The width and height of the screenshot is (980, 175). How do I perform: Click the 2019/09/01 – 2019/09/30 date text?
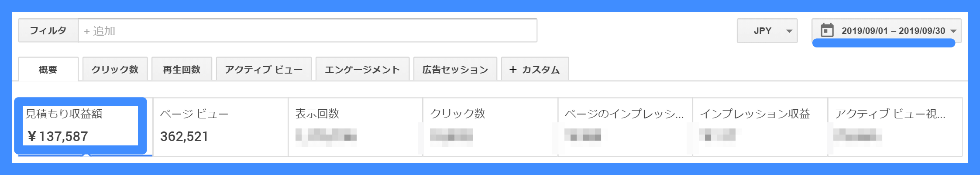click(x=893, y=31)
